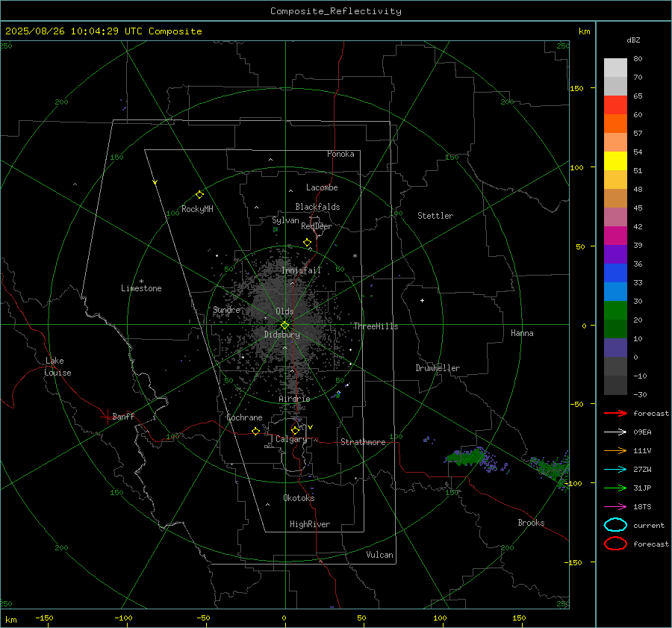Select the magenta 39-42 dBZ swatch
672x628 pixels.
(x=615, y=236)
